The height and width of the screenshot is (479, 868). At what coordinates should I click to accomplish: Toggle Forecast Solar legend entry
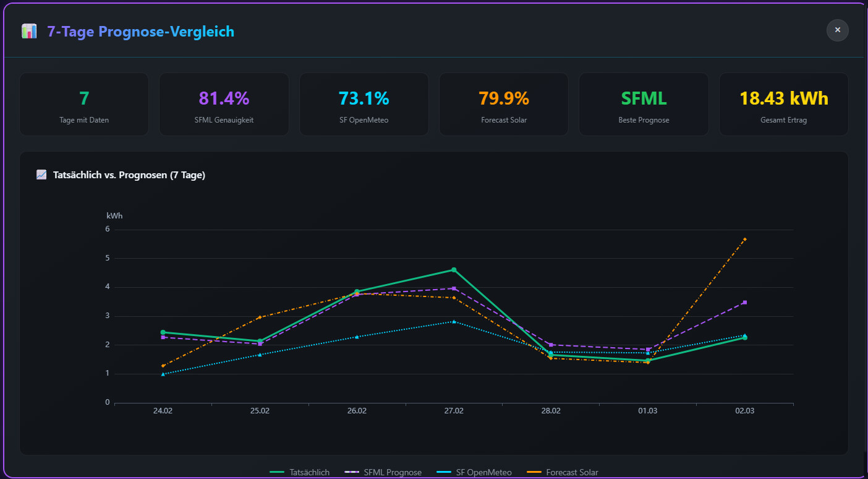(572, 472)
